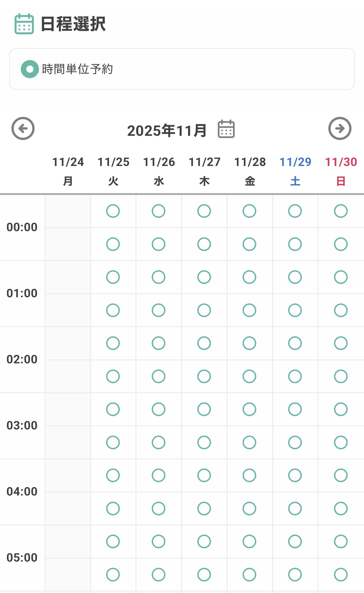Pick first 01:00 slot on 11/26
This screenshot has height=593, width=364.
point(158,277)
